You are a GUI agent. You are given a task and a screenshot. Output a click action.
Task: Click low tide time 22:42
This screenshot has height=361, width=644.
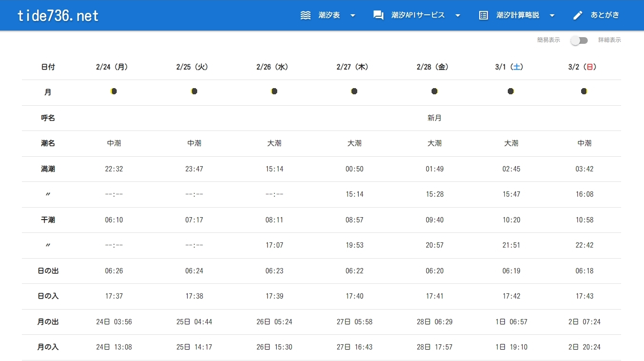pos(584,245)
